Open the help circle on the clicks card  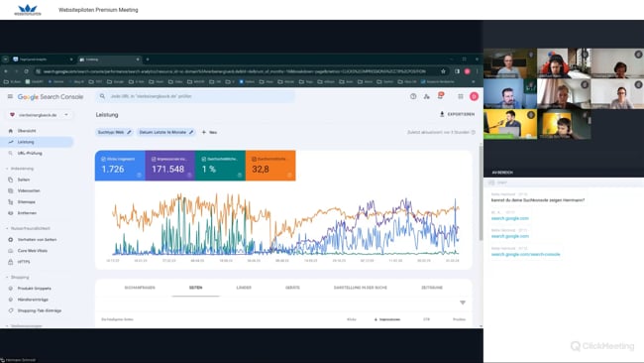pos(140,176)
